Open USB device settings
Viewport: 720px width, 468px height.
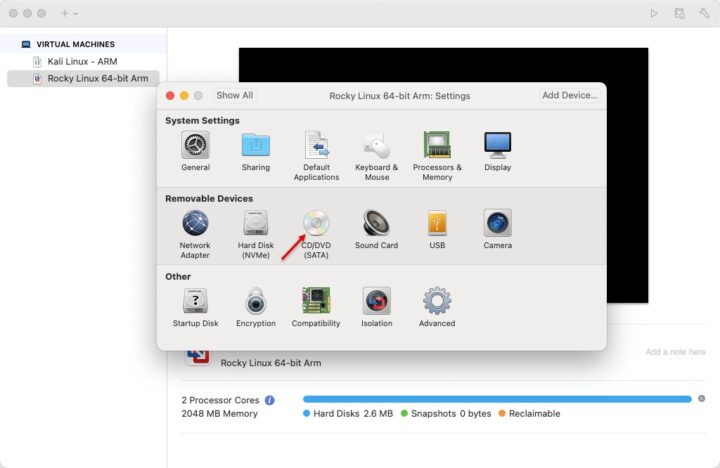[x=437, y=230]
